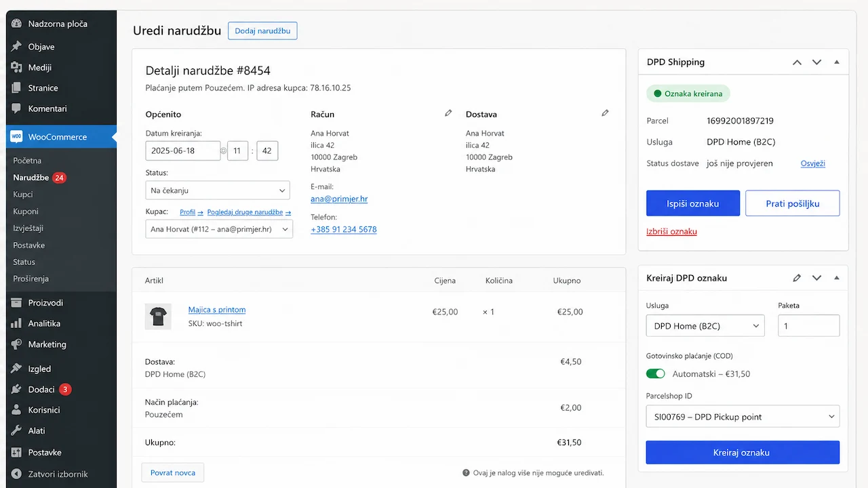
Task: Focus the creation date field 2025-06-18
Action: (183, 150)
